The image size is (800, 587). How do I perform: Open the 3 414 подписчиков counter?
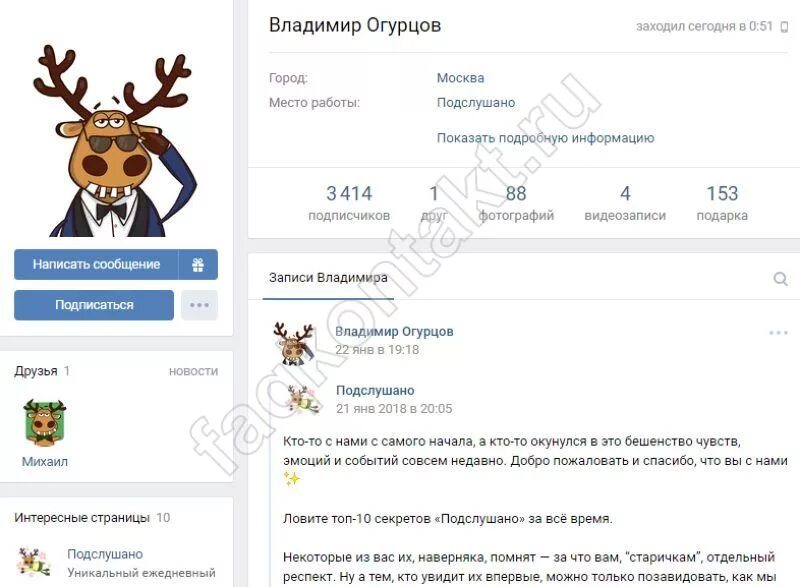tap(349, 202)
